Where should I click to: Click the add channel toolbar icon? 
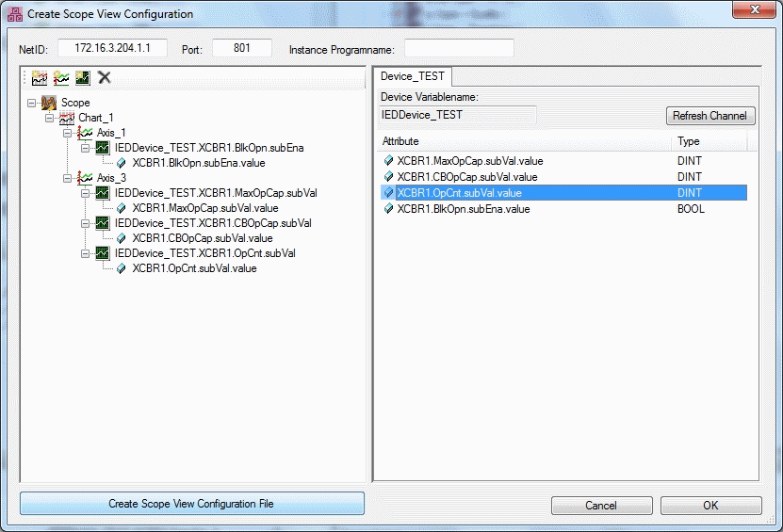[83, 78]
